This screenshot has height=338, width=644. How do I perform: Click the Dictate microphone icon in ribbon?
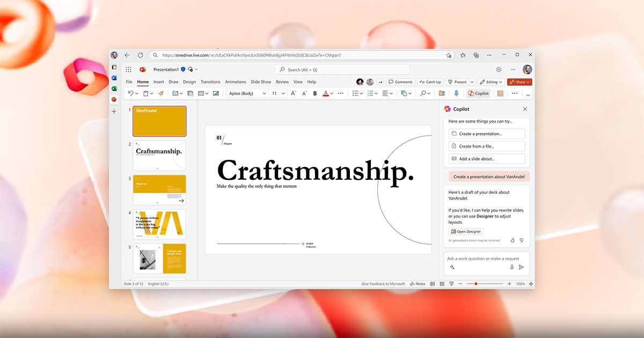click(456, 93)
